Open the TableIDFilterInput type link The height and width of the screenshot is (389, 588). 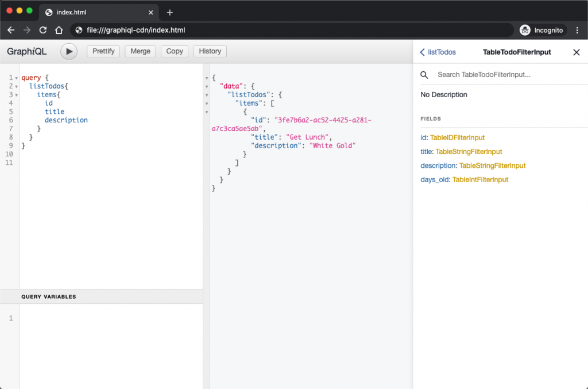pyautogui.click(x=457, y=137)
